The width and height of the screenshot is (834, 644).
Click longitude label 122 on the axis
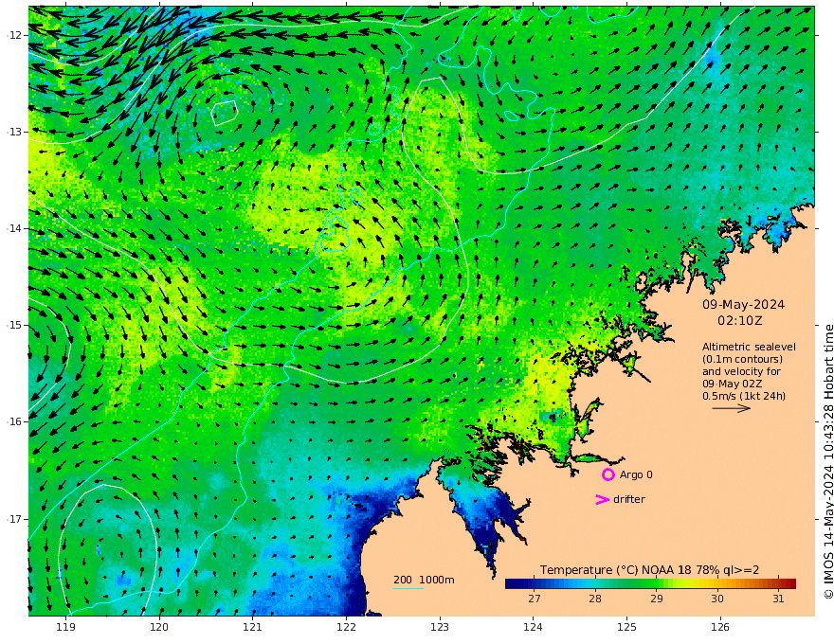[346, 627]
